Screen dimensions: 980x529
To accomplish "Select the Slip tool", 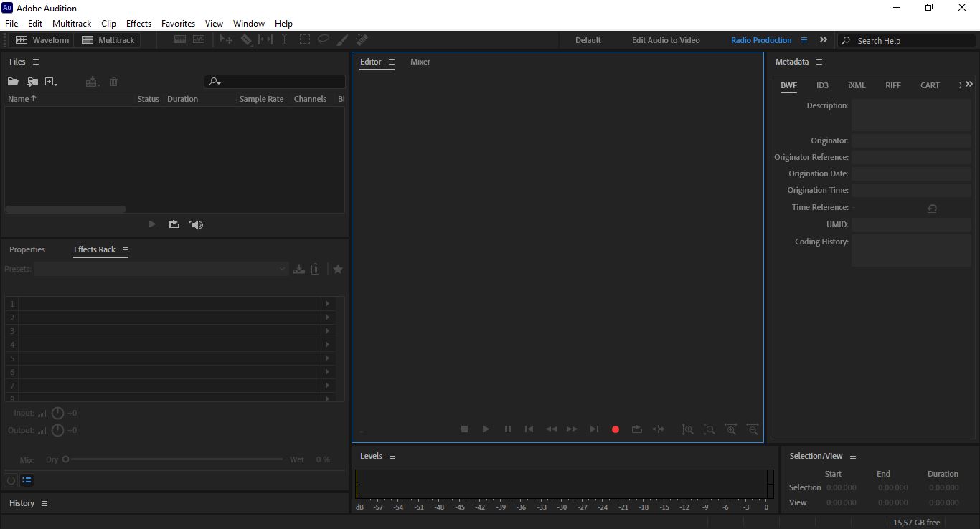I will tap(265, 40).
